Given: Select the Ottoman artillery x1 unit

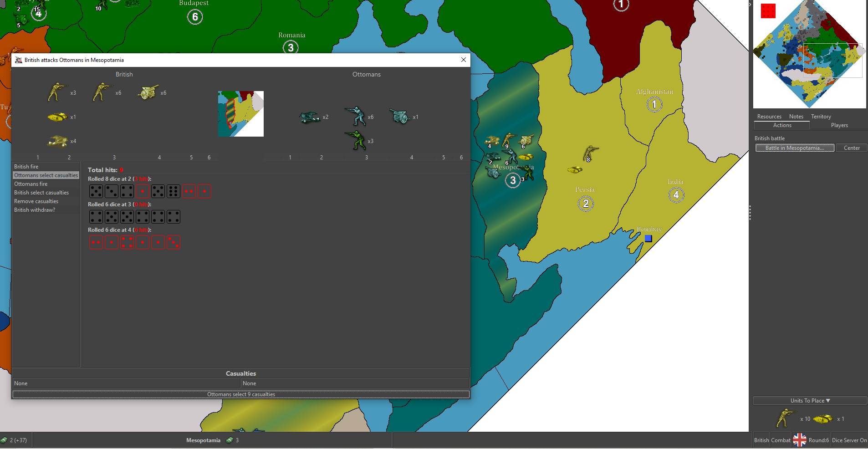Looking at the screenshot, I should (x=400, y=117).
